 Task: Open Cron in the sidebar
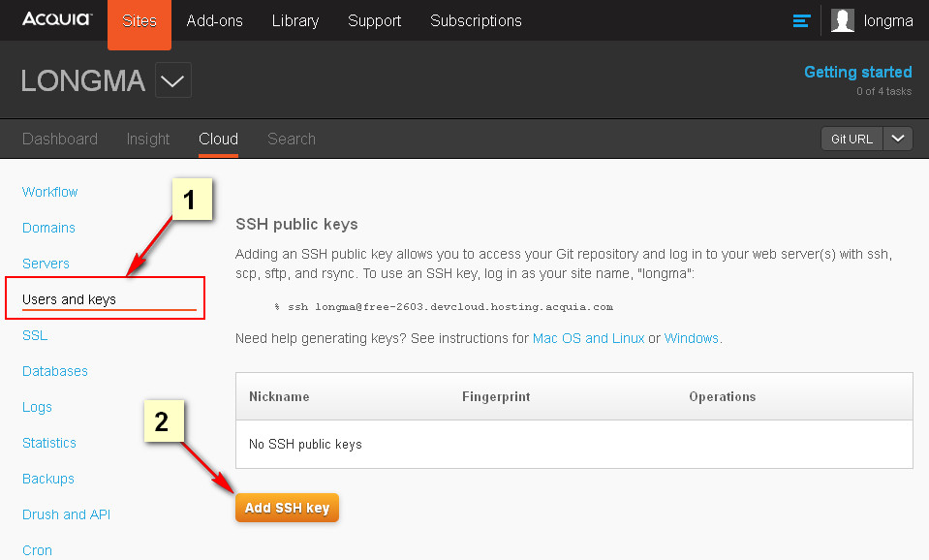(x=37, y=550)
